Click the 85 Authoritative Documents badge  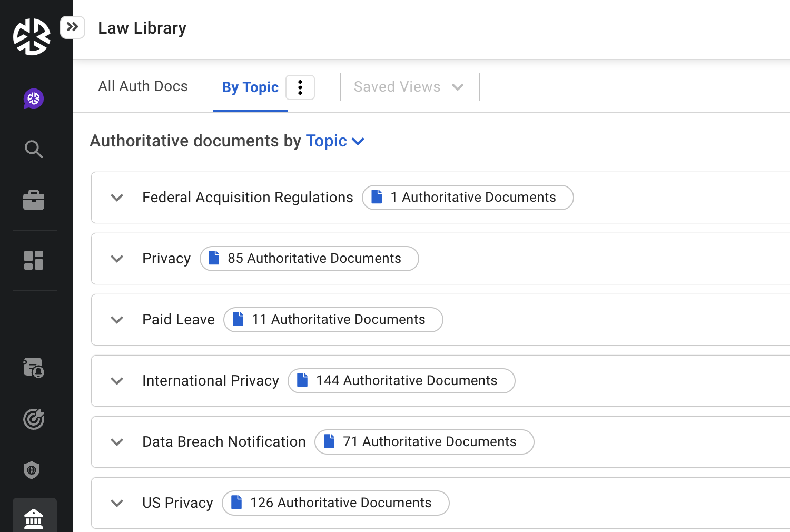coord(309,259)
